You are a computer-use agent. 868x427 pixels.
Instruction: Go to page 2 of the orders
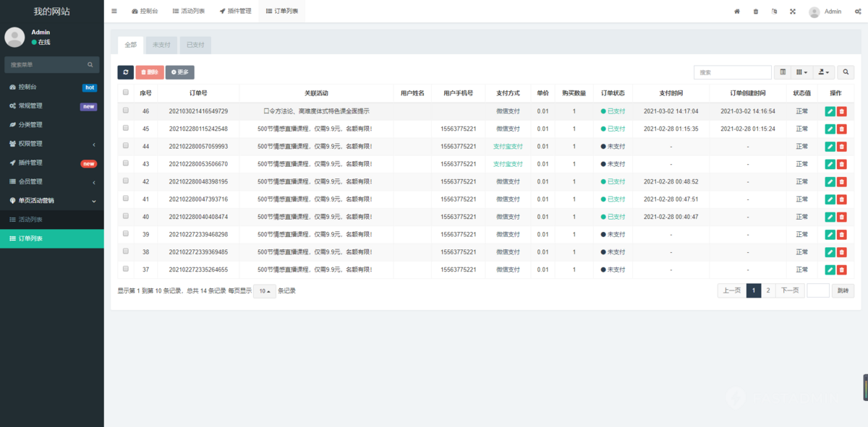[768, 290]
